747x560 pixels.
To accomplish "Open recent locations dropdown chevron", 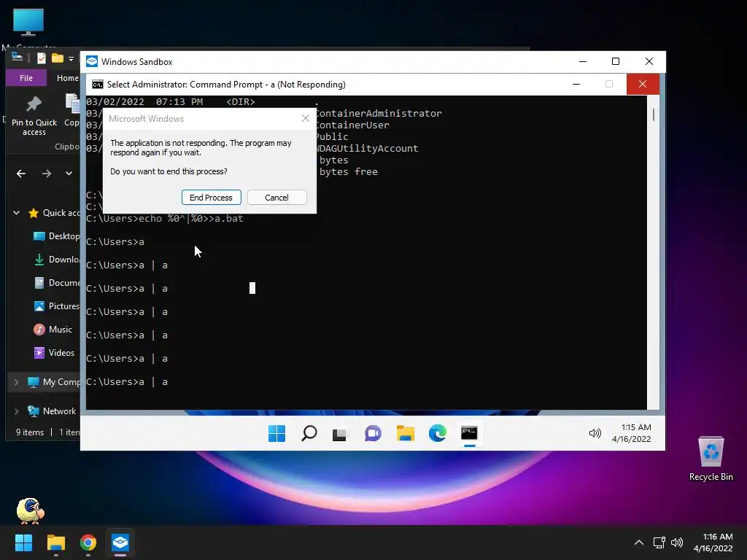I will (x=69, y=174).
